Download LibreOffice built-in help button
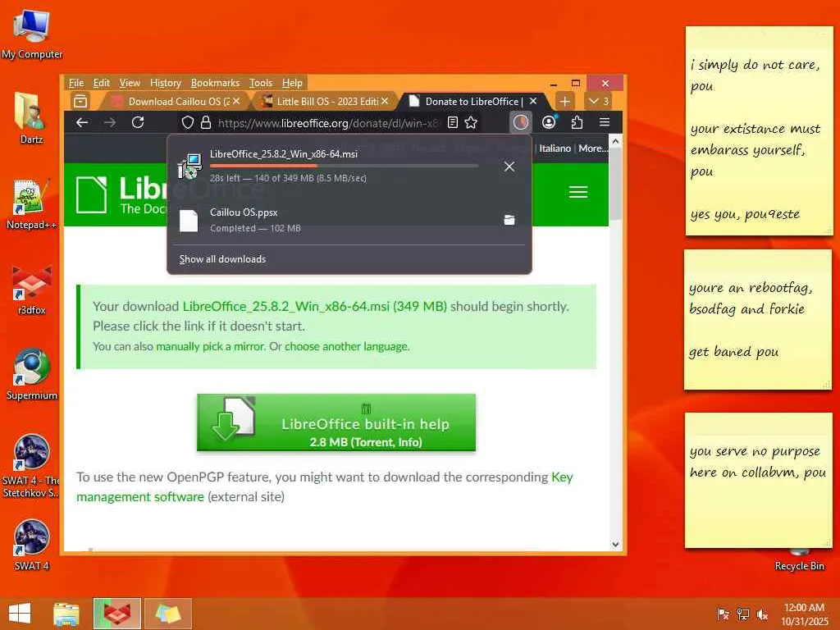The height and width of the screenshot is (630, 840). coord(336,422)
